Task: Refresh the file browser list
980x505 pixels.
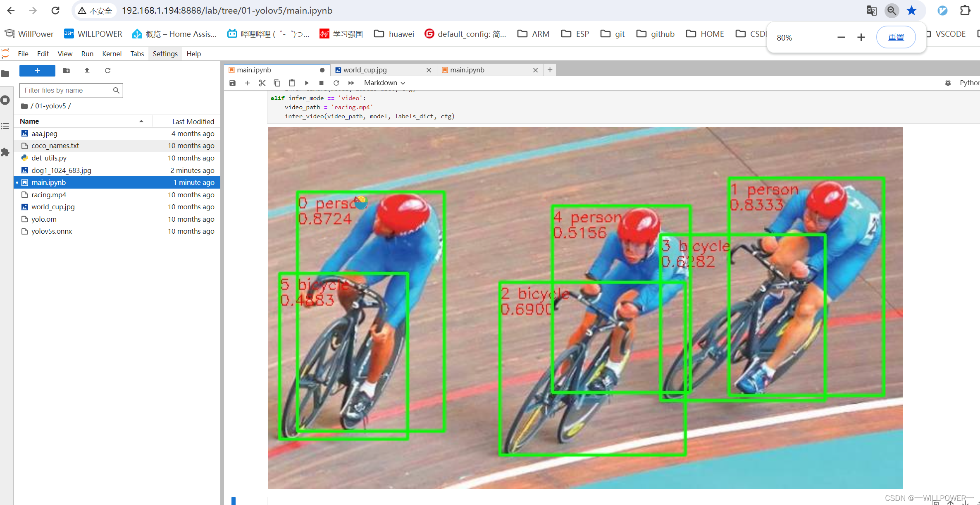Action: [x=107, y=71]
